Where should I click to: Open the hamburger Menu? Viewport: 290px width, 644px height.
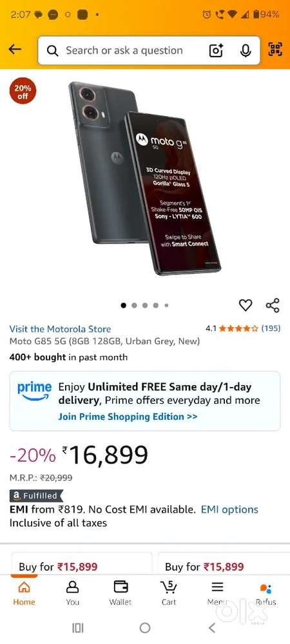[217, 592]
